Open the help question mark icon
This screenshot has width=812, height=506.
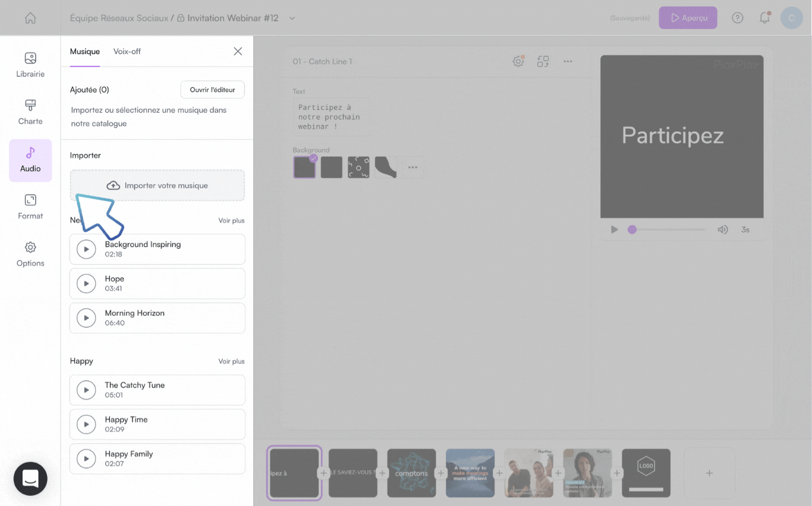(x=738, y=18)
